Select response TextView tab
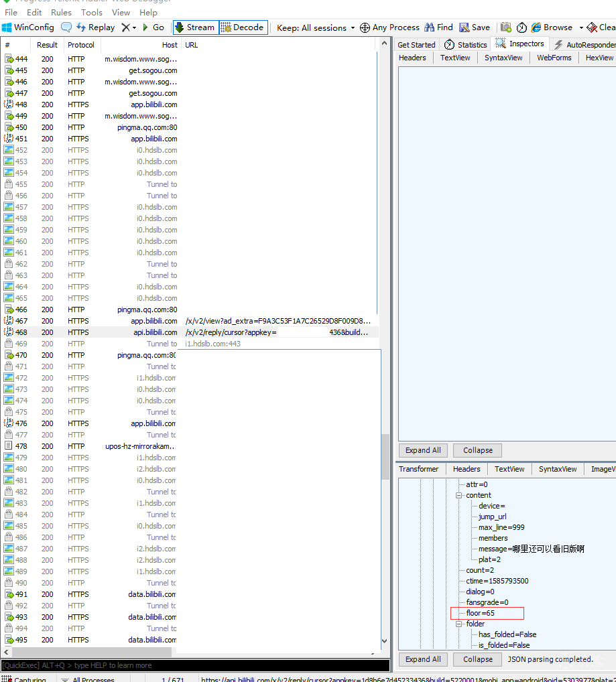Screen dimensions: 616x682 (509, 469)
